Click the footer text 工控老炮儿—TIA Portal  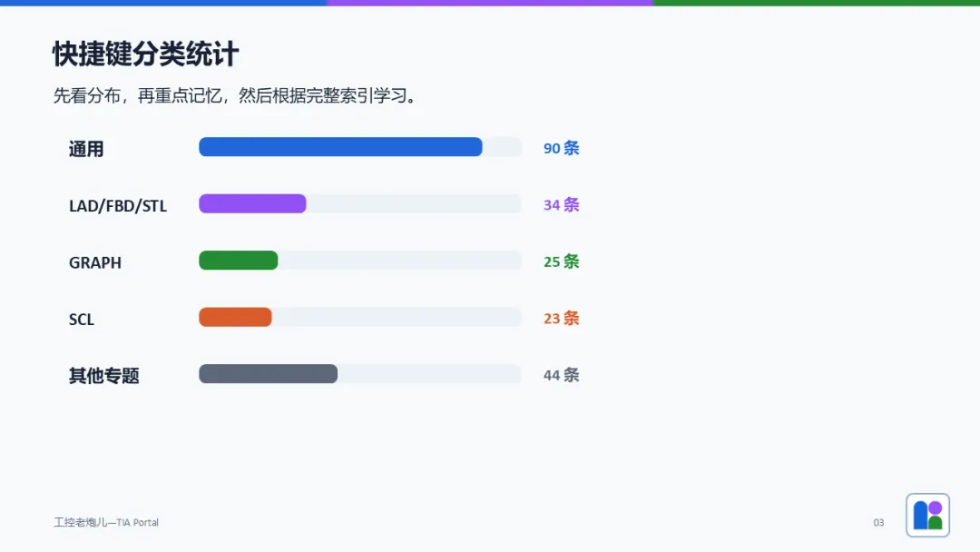pos(106,522)
